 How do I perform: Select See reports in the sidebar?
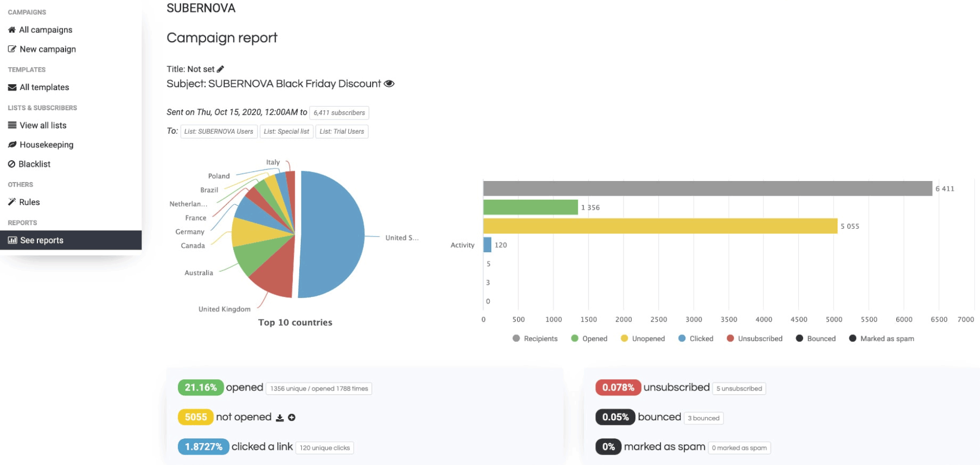tap(71, 240)
